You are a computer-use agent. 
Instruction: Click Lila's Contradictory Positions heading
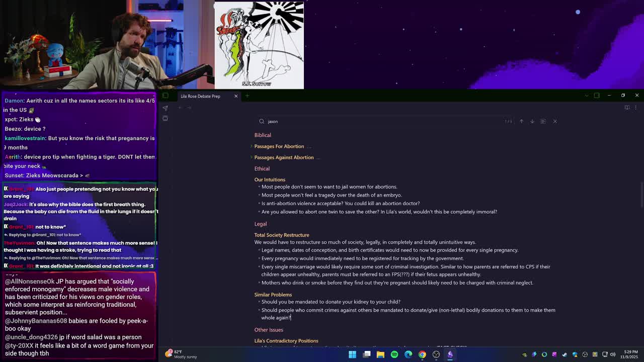pyautogui.click(x=286, y=341)
